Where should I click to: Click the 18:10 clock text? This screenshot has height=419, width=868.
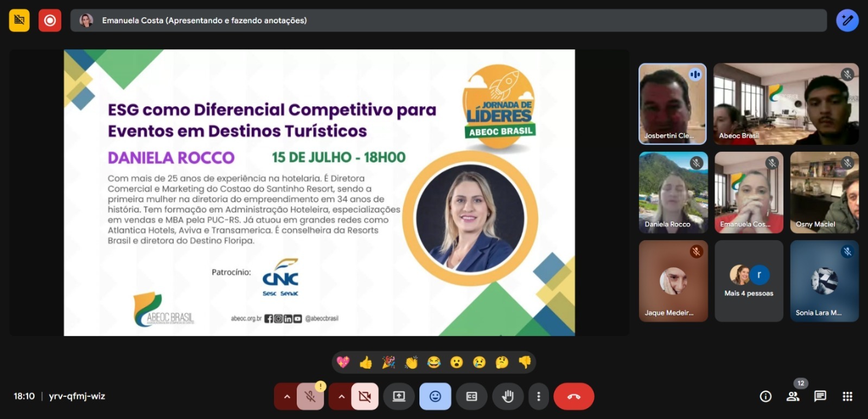(x=24, y=396)
